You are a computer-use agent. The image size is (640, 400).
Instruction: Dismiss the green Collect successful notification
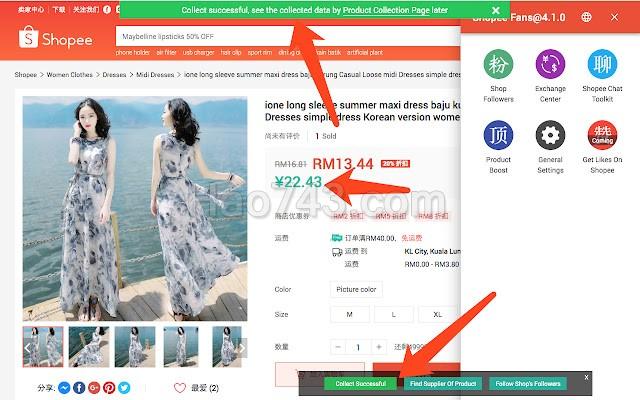(496, 10)
